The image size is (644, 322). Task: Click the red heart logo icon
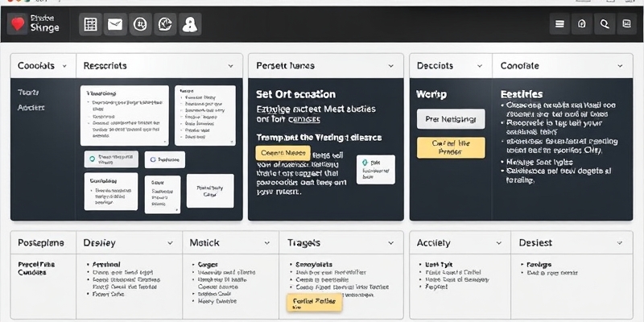tap(17, 24)
